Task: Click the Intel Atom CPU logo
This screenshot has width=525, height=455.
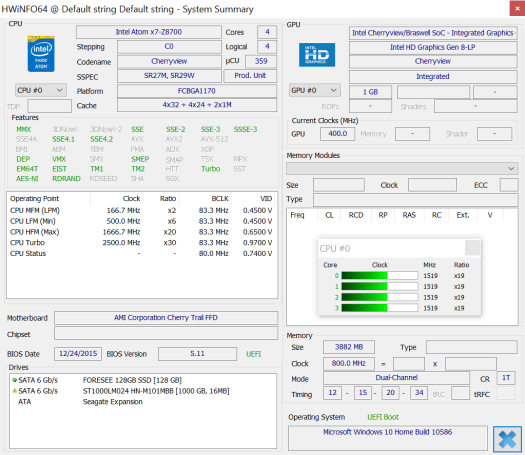Action: point(41,54)
